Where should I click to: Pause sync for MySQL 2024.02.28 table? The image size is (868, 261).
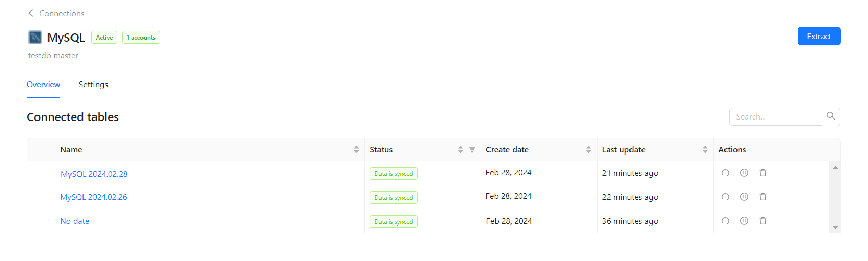[744, 173]
